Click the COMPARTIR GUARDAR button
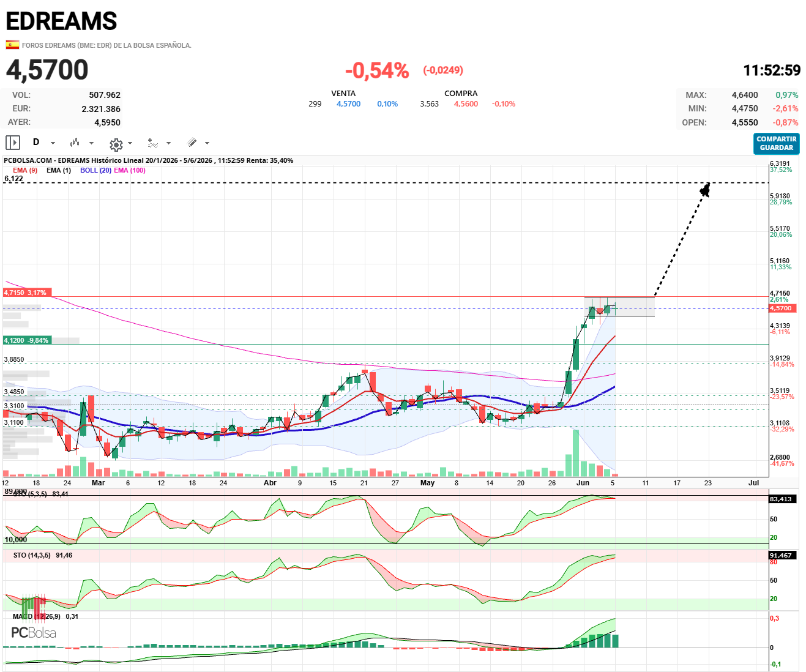 point(777,143)
